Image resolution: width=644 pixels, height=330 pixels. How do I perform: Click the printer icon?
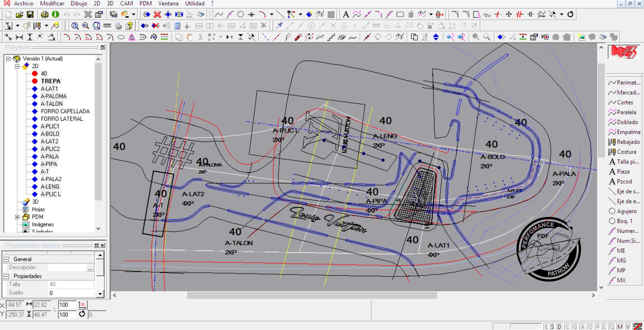pos(118,26)
